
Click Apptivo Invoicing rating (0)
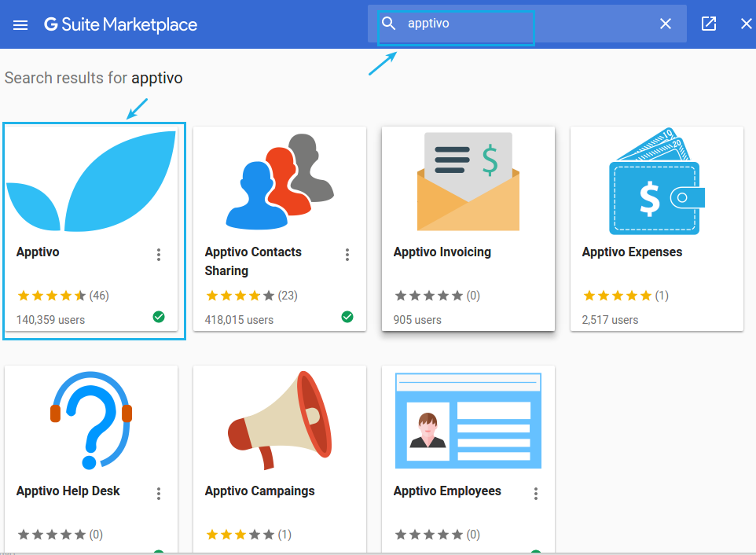(437, 296)
